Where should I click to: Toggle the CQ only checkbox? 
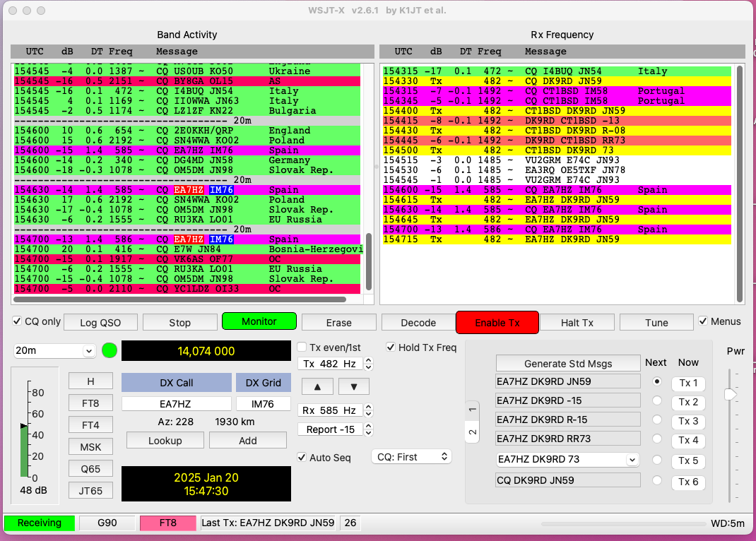click(18, 321)
